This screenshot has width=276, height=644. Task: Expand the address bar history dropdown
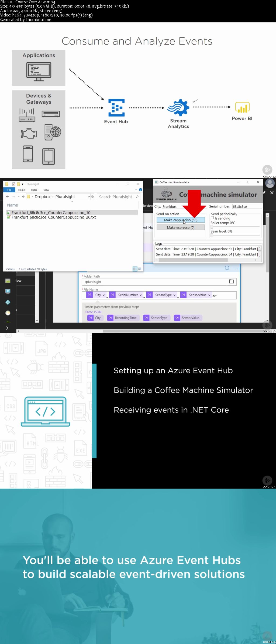coord(89,197)
